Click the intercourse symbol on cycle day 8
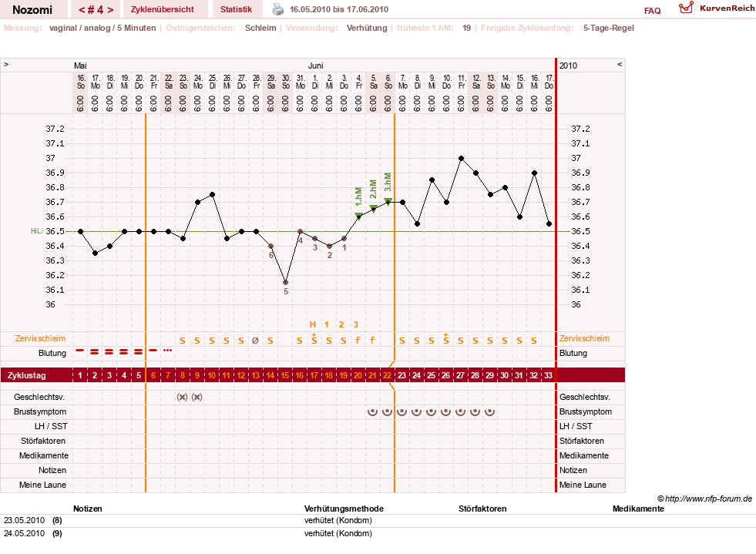 pyautogui.click(x=182, y=398)
